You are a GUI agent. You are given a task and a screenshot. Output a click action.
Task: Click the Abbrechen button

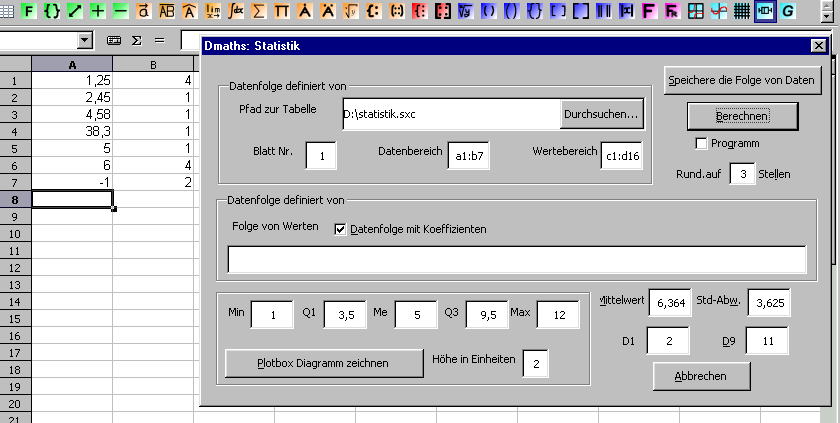(x=701, y=376)
